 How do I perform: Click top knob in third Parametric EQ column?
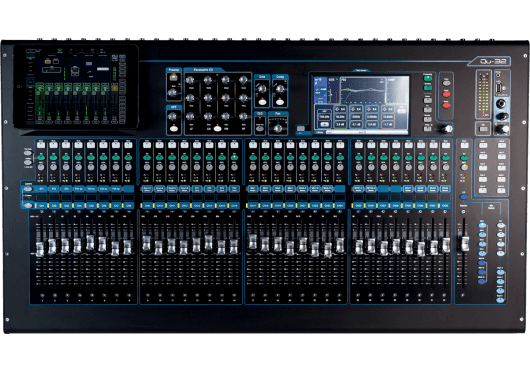click(x=225, y=80)
